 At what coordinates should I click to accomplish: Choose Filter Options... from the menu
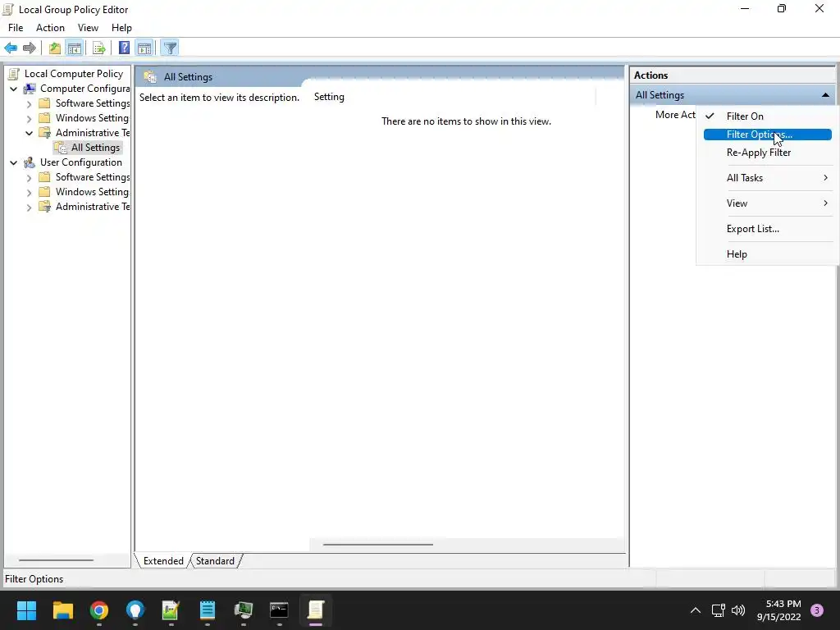[x=768, y=135]
